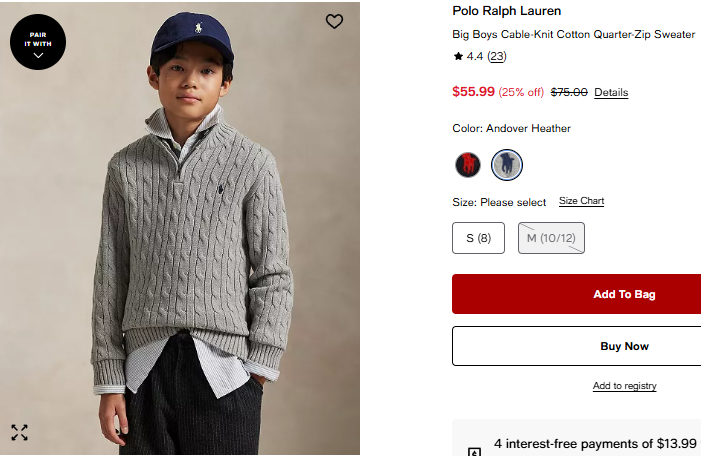Click Add to registry link
Screen dimensions: 701x456
624,386
